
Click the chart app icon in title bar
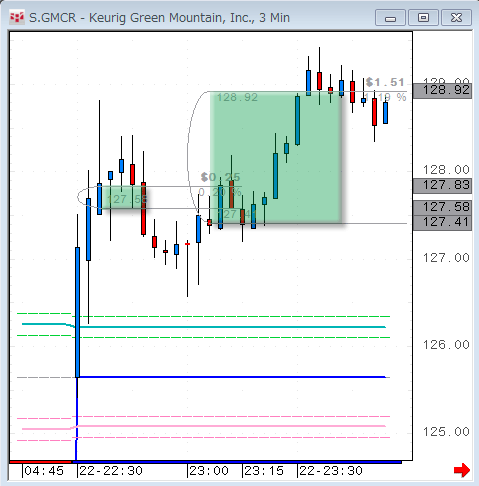17,18
